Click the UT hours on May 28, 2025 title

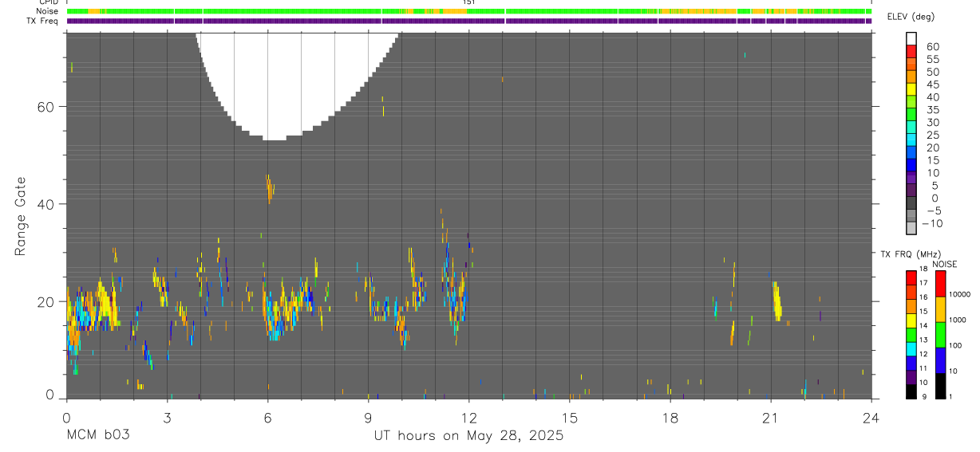468,436
